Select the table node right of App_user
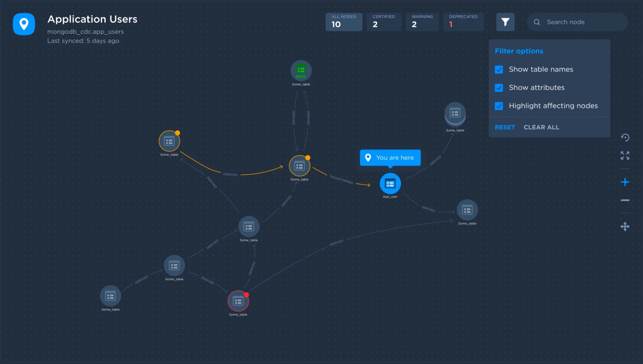643x364 pixels. [x=467, y=210]
